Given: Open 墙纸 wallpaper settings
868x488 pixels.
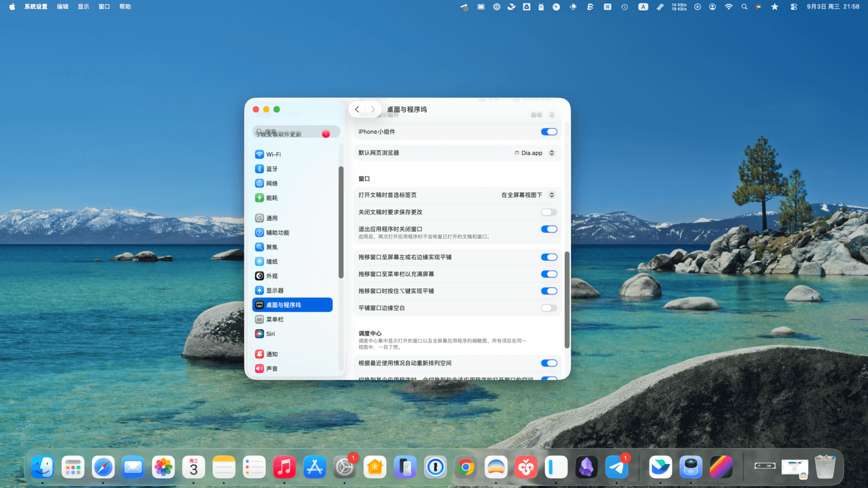Looking at the screenshot, I should click(x=272, y=261).
